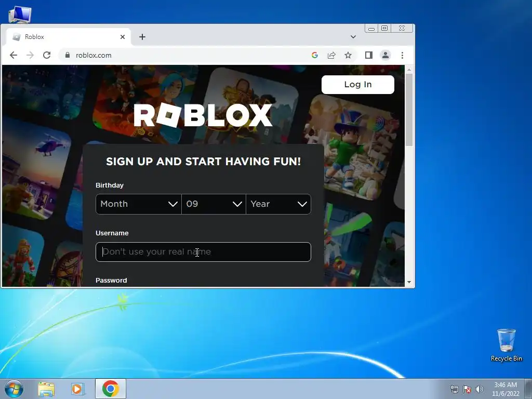Image resolution: width=532 pixels, height=399 pixels.
Task: Click the network tray icon
Action: pyautogui.click(x=454, y=389)
